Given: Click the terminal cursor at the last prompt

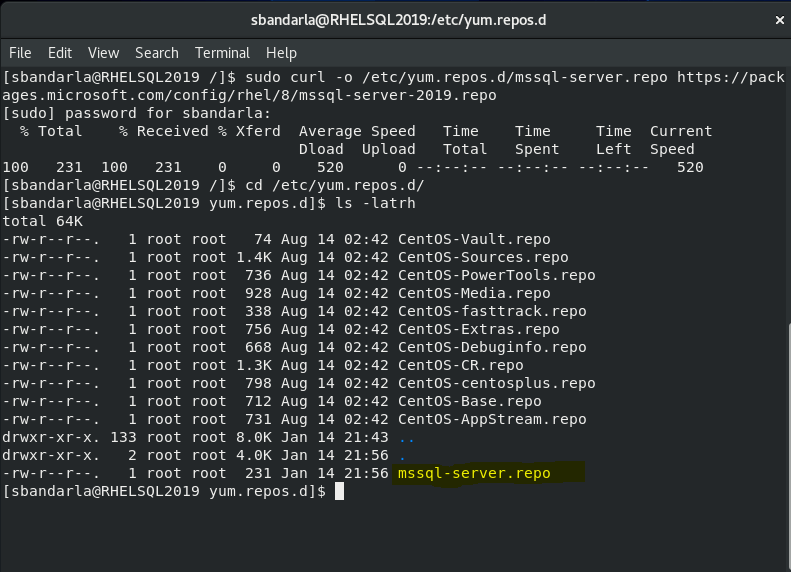Looking at the screenshot, I should [x=339, y=491].
